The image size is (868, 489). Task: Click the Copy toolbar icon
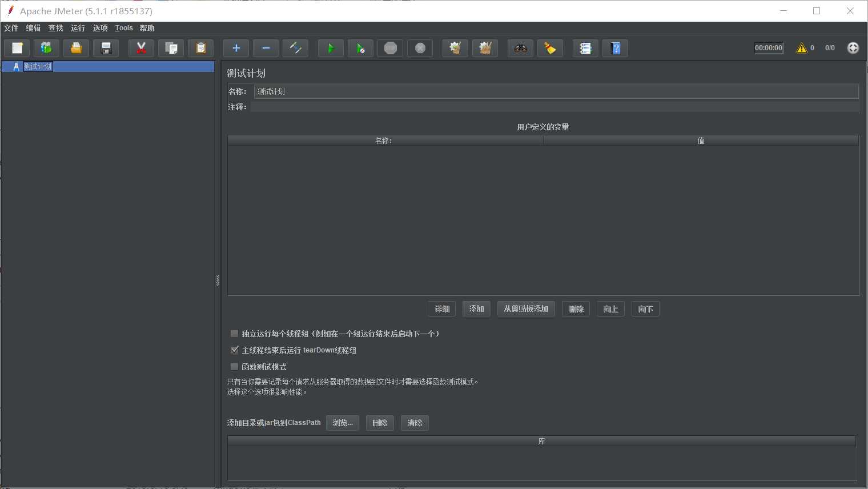point(171,49)
